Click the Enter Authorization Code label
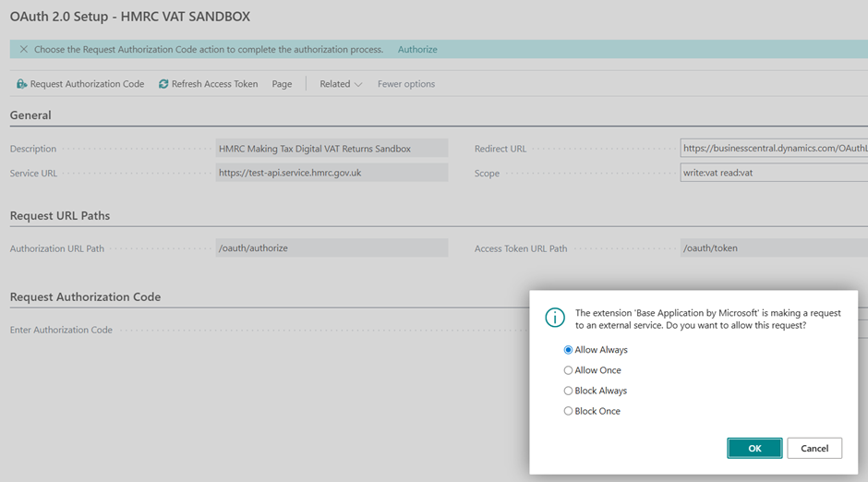The image size is (868, 482). [x=61, y=330]
